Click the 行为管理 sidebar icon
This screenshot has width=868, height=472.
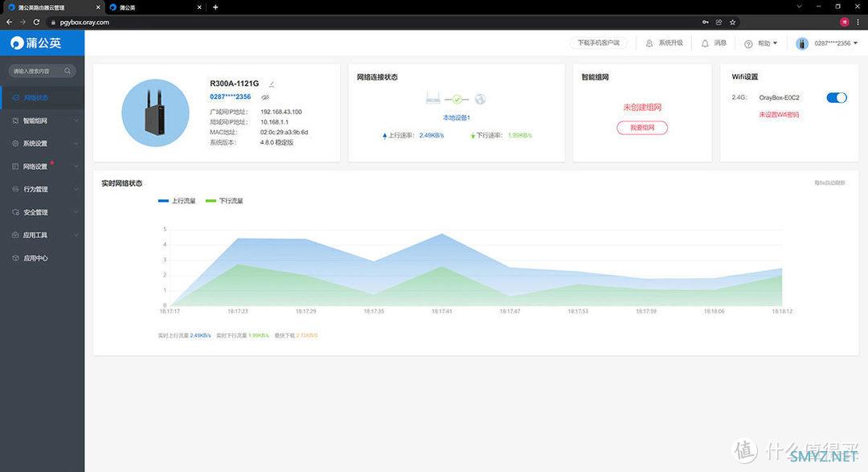[x=15, y=190]
